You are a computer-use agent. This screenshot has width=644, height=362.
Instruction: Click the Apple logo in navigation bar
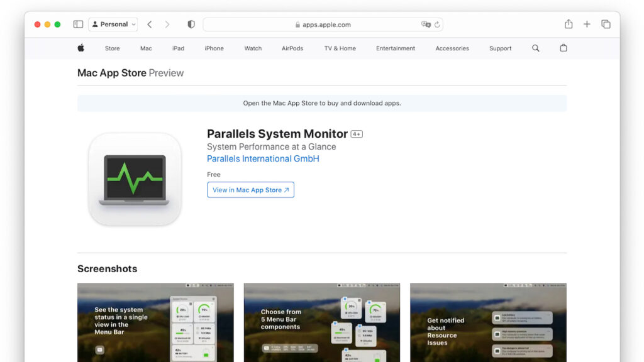point(80,48)
